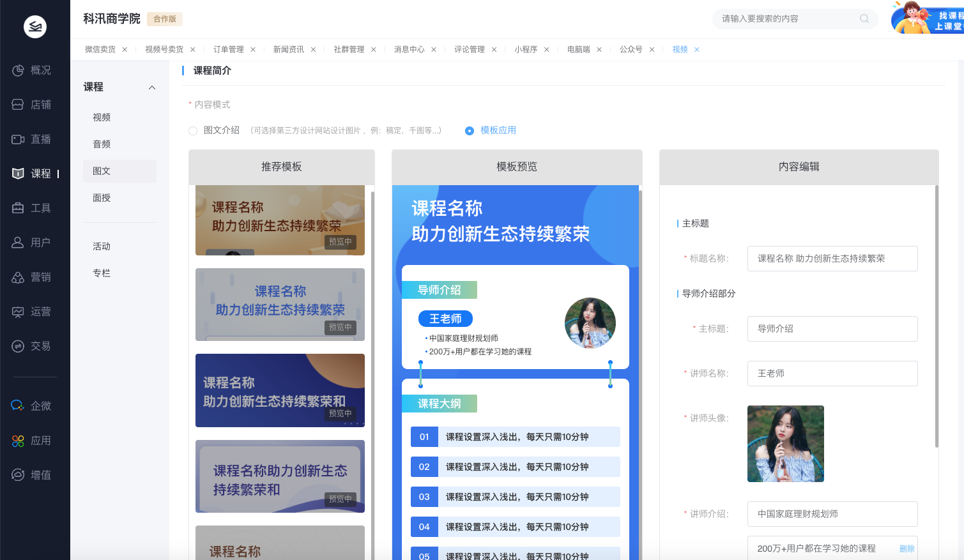Edit the 中国家庭理财规划师 intro field
This screenshot has width=964, height=560.
pos(832,514)
